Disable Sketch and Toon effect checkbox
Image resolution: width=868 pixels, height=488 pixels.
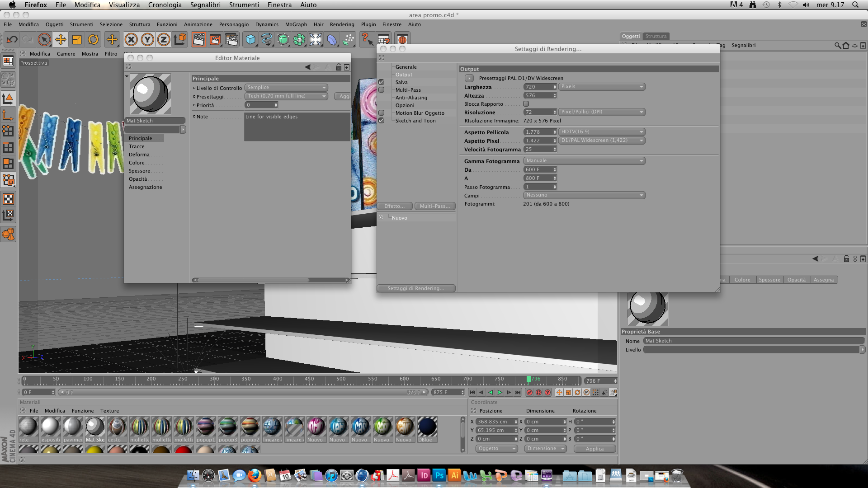[381, 121]
